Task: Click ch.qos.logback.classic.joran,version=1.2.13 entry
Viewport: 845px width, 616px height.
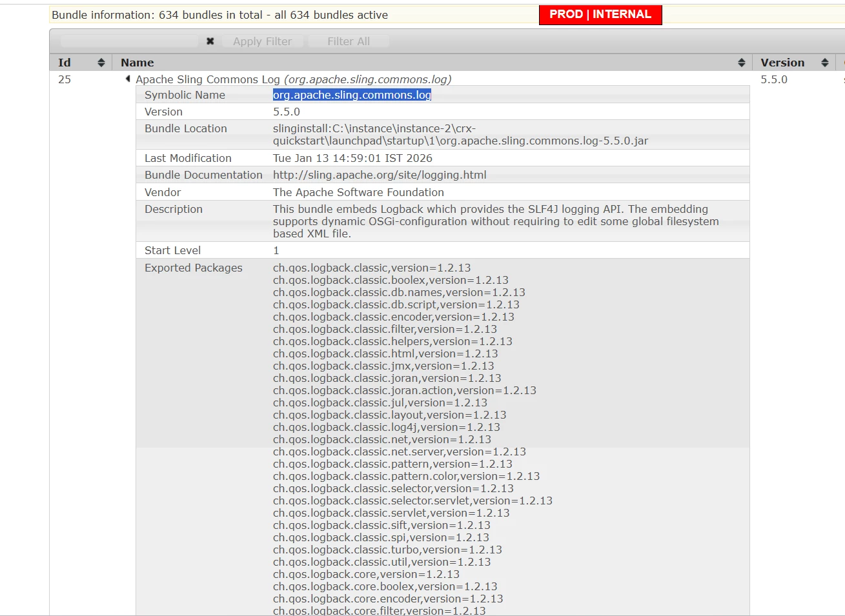Action: click(387, 378)
